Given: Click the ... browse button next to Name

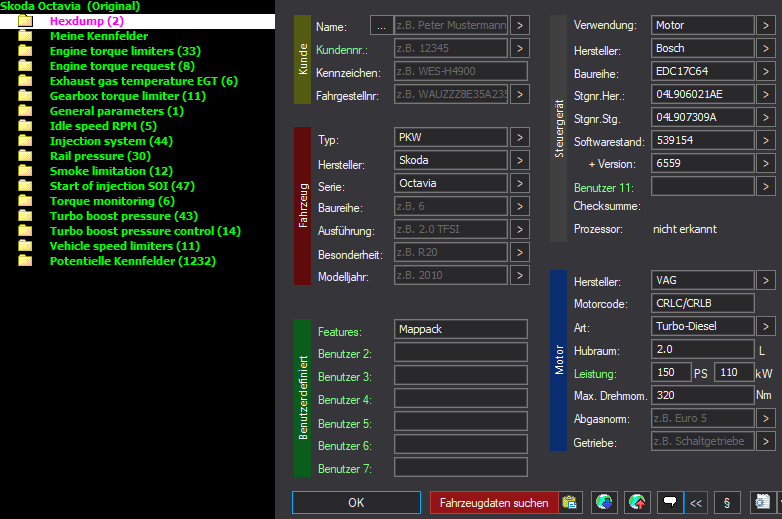Looking at the screenshot, I should 382,25.
